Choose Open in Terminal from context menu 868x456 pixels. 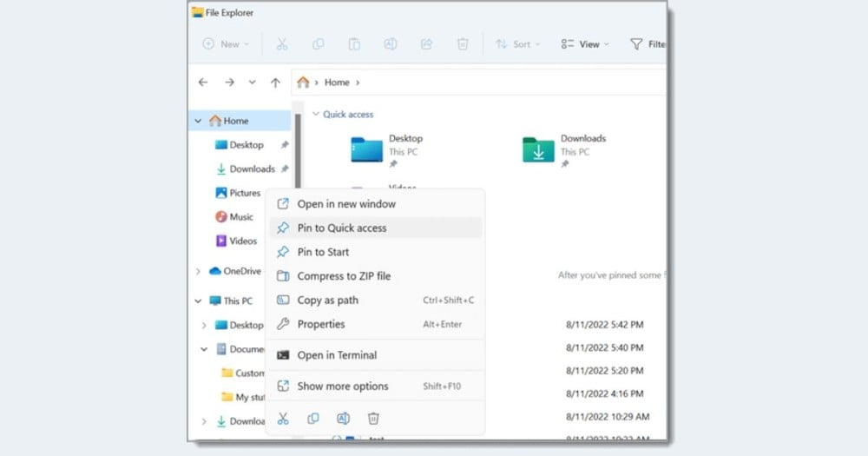(337, 355)
